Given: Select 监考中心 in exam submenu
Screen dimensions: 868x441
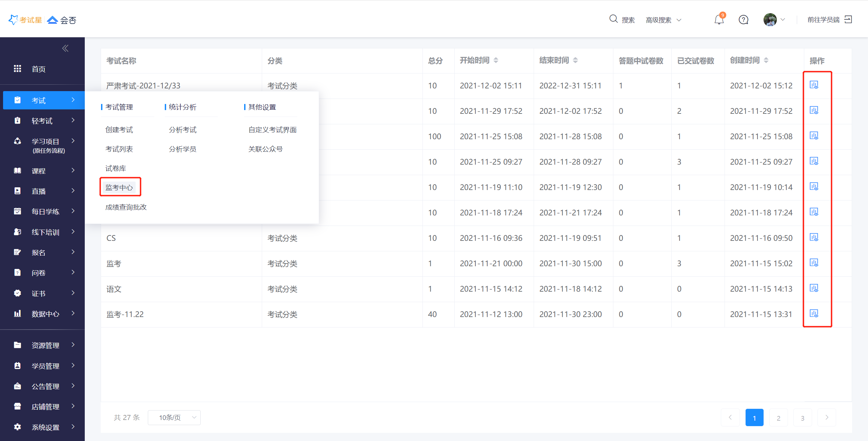Looking at the screenshot, I should [x=119, y=187].
